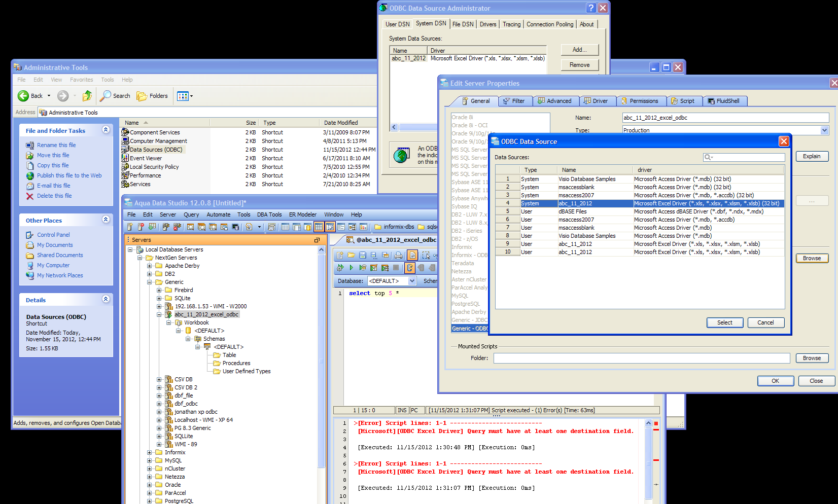Viewport: 838px width, 504px height.
Task: Click the Data Sources (ODBC) shortcut icon
Action: pyautogui.click(x=125, y=150)
